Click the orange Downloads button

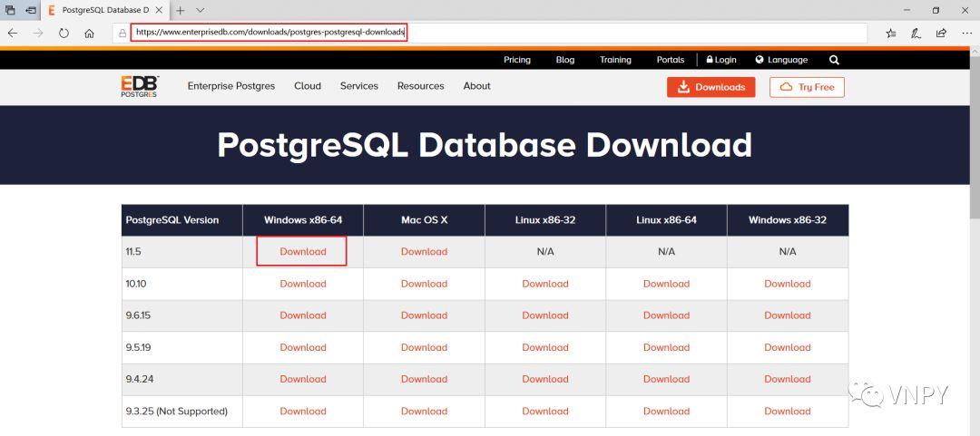pyautogui.click(x=711, y=87)
